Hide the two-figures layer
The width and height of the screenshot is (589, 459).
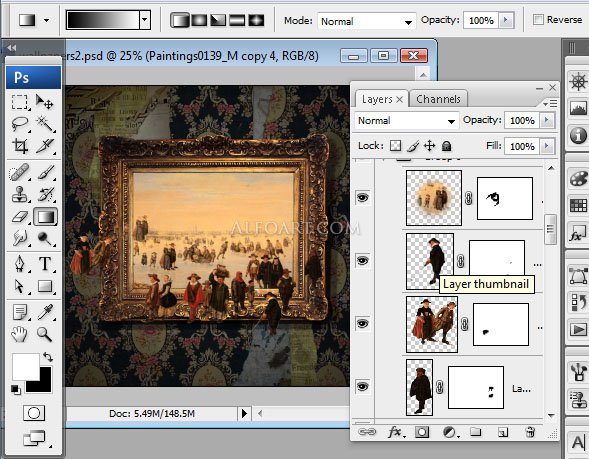pyautogui.click(x=362, y=324)
